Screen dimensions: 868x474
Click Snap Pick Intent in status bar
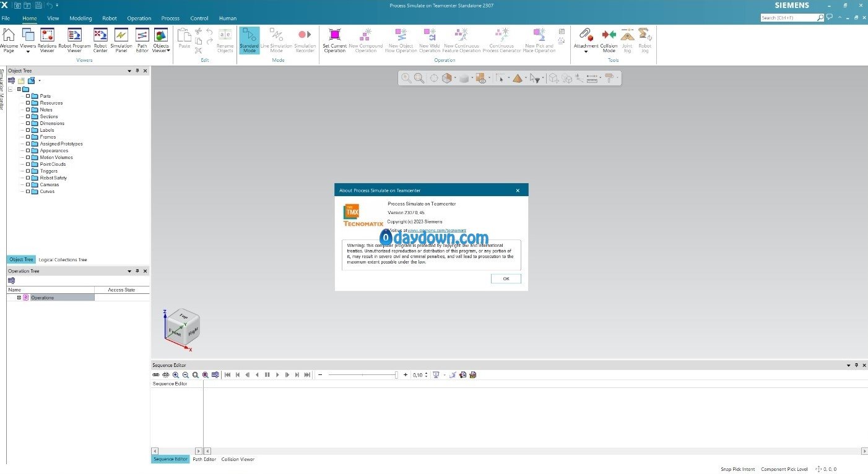point(738,469)
